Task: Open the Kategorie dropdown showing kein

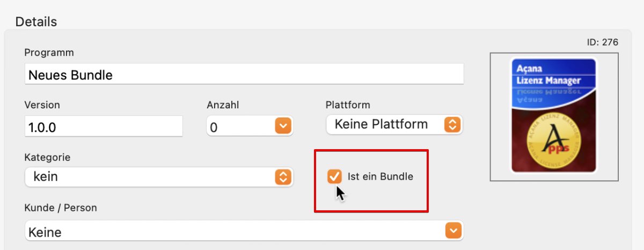Action: (x=159, y=177)
